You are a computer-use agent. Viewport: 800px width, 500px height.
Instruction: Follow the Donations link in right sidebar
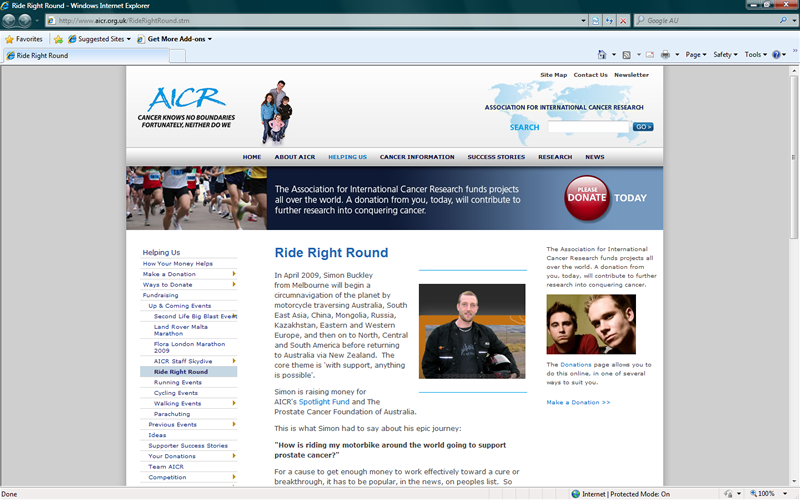pos(576,364)
